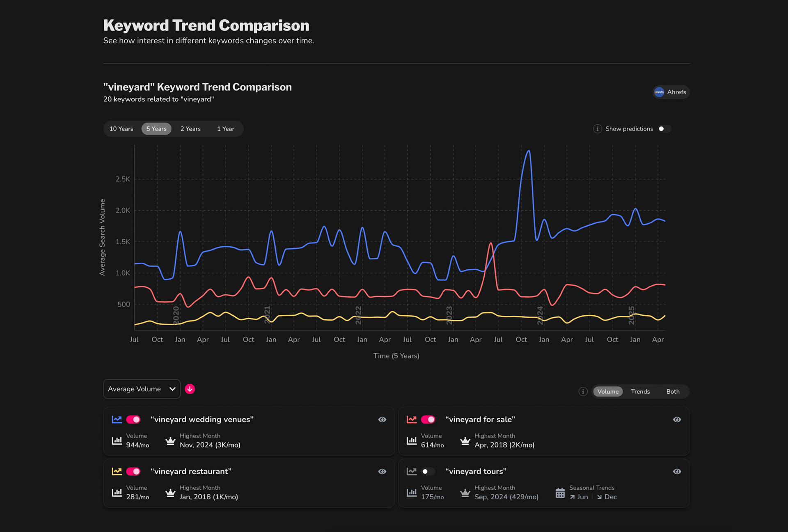The height and width of the screenshot is (532, 788).
Task: Select the Trends display mode
Action: [640, 391]
